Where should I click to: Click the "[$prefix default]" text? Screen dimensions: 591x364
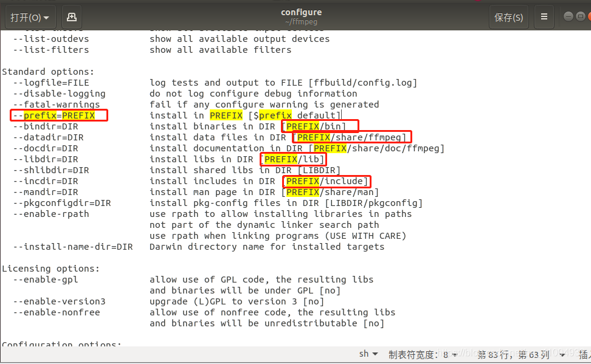(x=294, y=115)
